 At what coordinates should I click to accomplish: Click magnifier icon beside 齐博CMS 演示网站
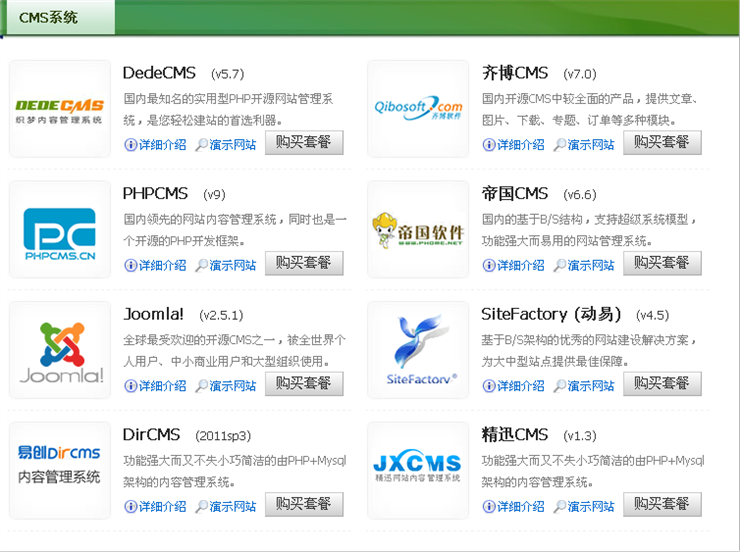(x=560, y=144)
